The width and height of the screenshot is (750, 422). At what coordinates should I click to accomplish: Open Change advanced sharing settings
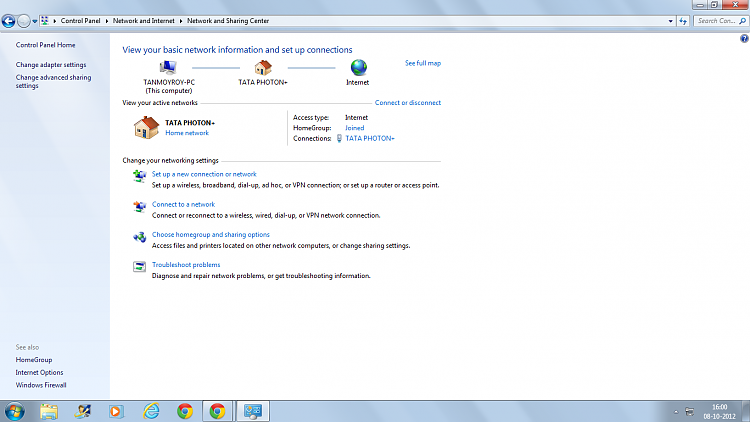[x=53, y=81]
